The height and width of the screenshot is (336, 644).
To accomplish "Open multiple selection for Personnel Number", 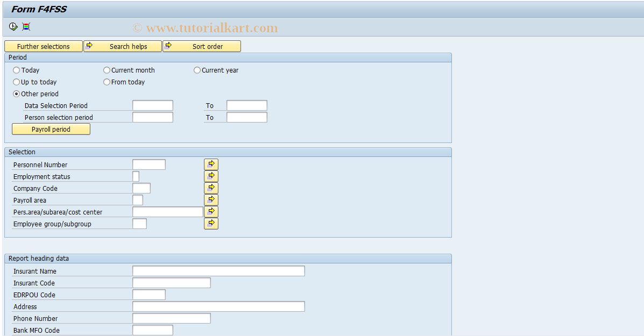I will (x=211, y=165).
